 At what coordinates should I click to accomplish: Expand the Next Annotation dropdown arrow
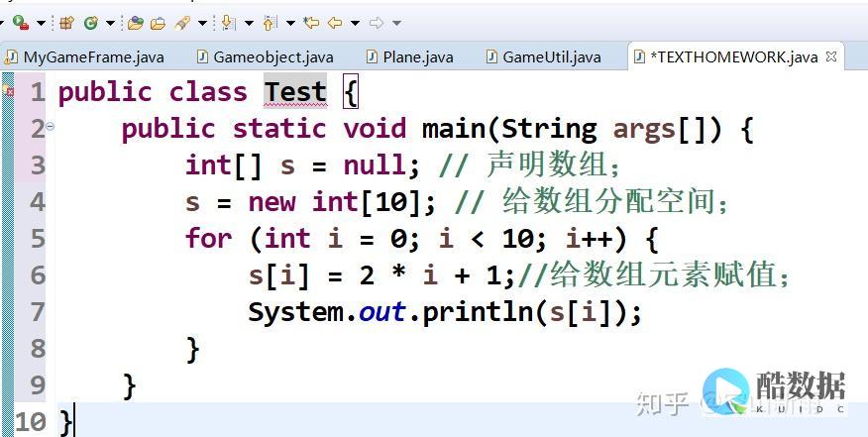point(249,23)
